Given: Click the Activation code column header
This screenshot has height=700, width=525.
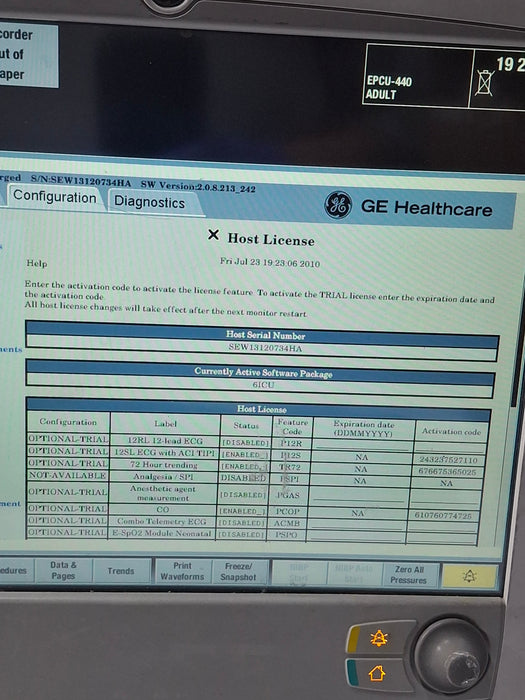Looking at the screenshot, I should pos(451,431).
